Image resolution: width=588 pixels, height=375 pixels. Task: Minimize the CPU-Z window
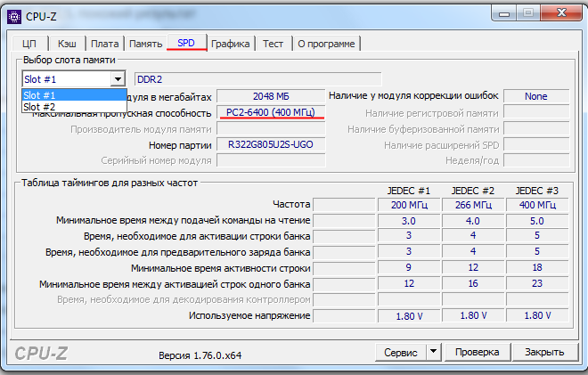click(504, 13)
